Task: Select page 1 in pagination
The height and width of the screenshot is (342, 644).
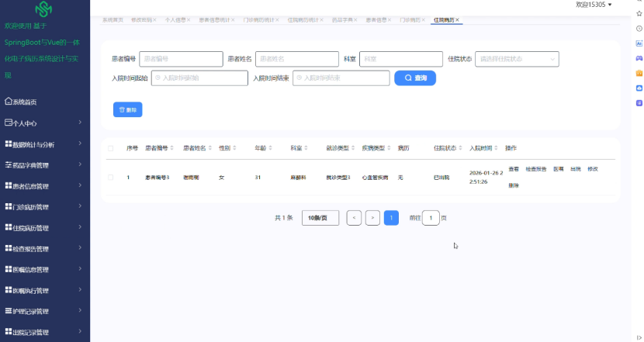Action: point(391,218)
